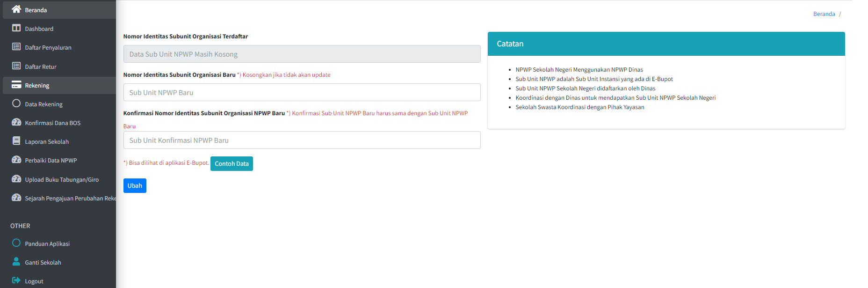The height and width of the screenshot is (288, 868).
Task: Click the Contoh Data button
Action: pyautogui.click(x=231, y=163)
